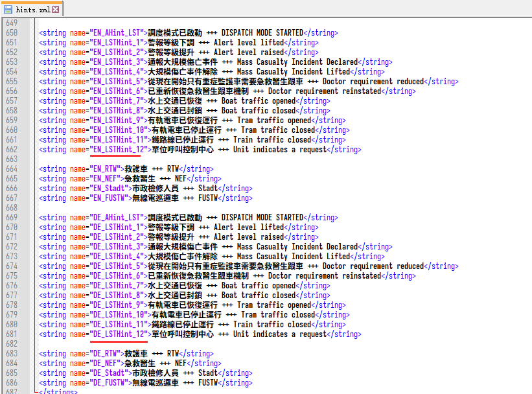Click the underlined "DE_LSTHint_12" attribute value

click(119, 334)
